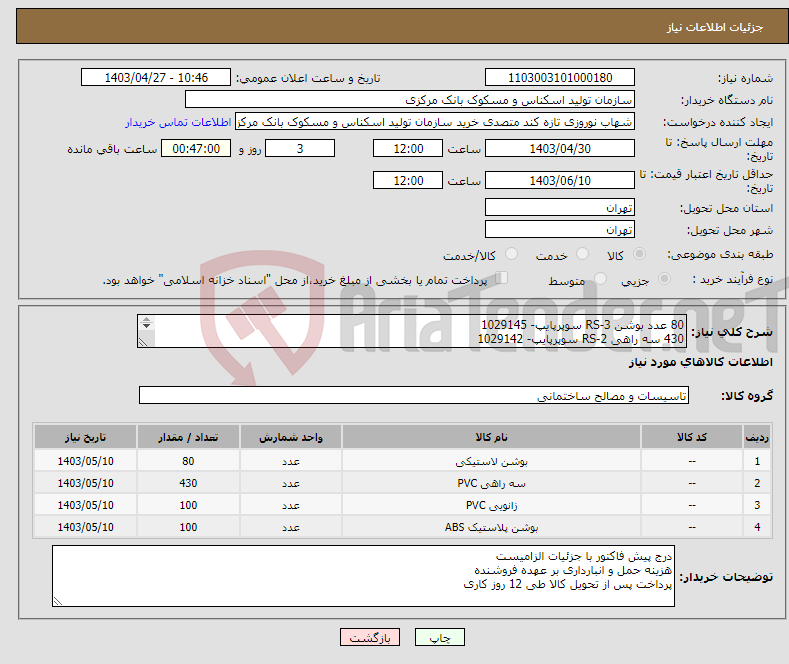Click announcement date field 1403/04/27 - 10:46
Image resolution: width=789 pixels, height=664 pixels.
(x=155, y=77)
